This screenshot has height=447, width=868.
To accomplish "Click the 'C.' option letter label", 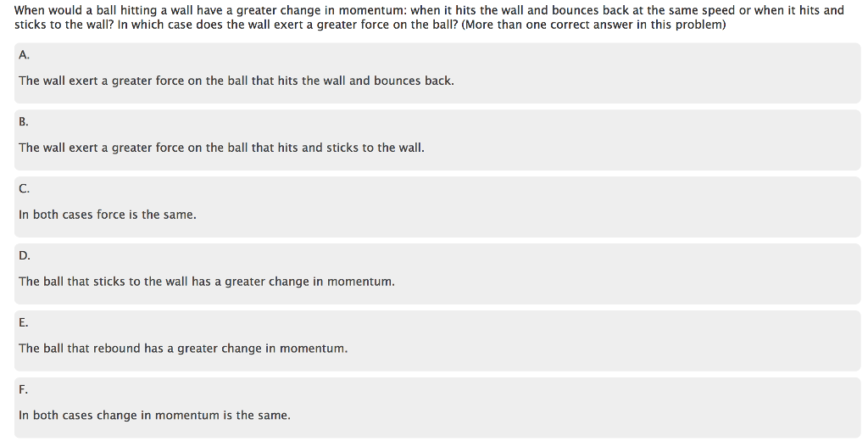I will click(x=24, y=188).
